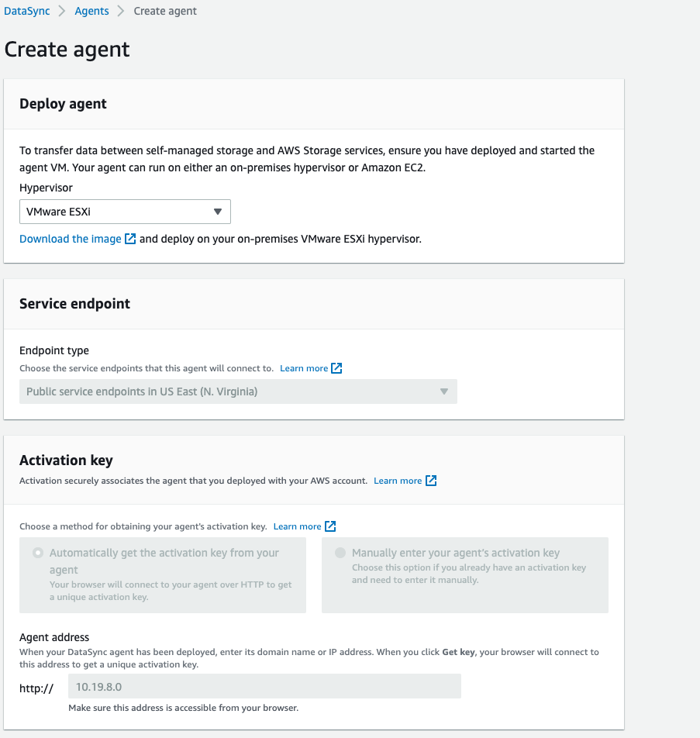Navigate to the DataSync breadcrumb
The height and width of the screenshot is (738, 700).
(26, 11)
